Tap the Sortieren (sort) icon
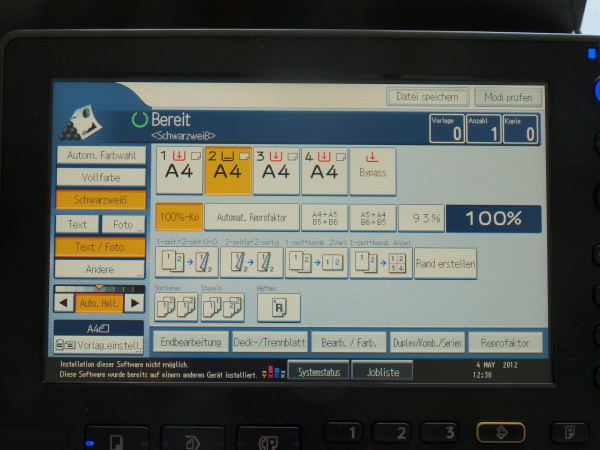The image size is (600, 450). click(x=173, y=308)
